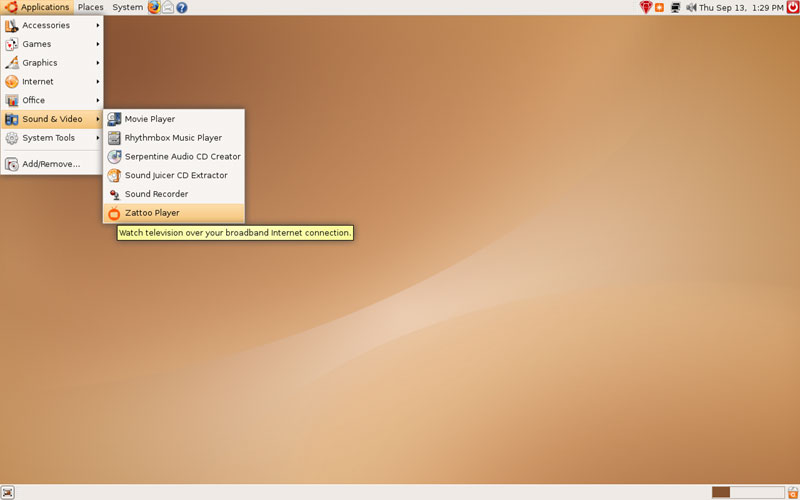The image size is (800, 500).
Task: Launch Serpentine Audio CD Creator
Action: [173, 157]
